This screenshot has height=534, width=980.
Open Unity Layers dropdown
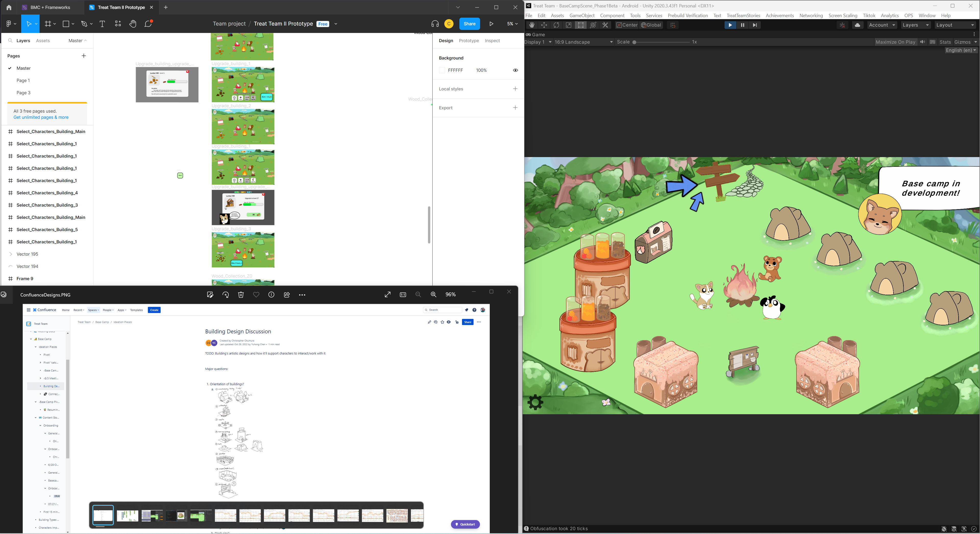point(916,25)
